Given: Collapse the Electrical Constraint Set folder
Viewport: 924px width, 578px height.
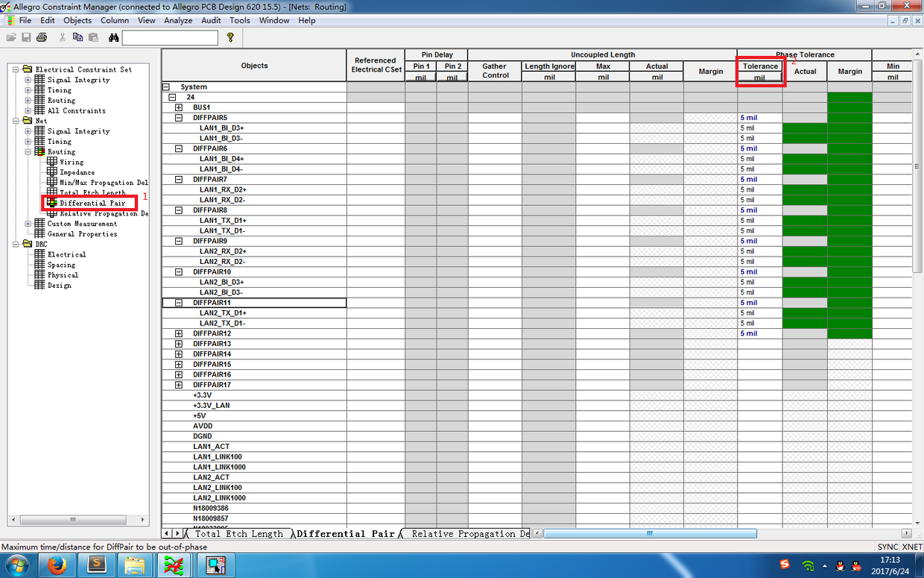Looking at the screenshot, I should point(16,69).
